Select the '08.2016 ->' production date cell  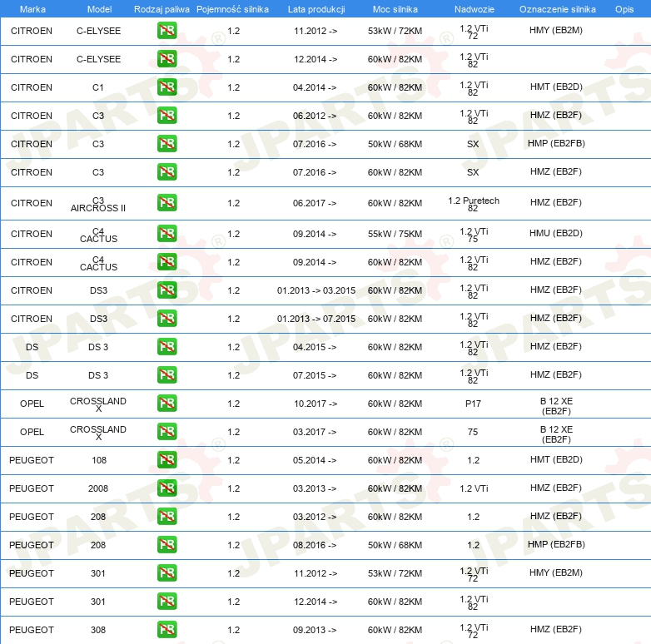[315, 545]
